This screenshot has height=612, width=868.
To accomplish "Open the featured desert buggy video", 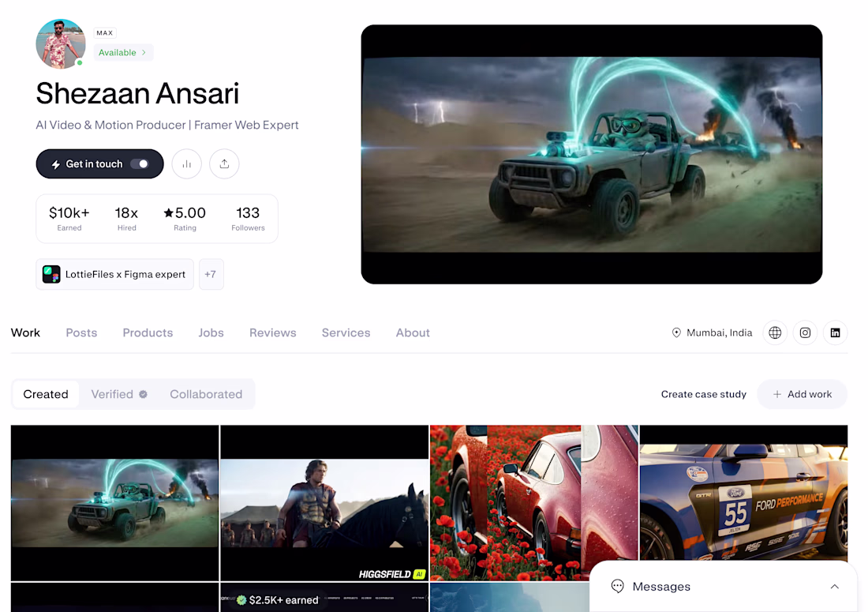I will pyautogui.click(x=592, y=155).
